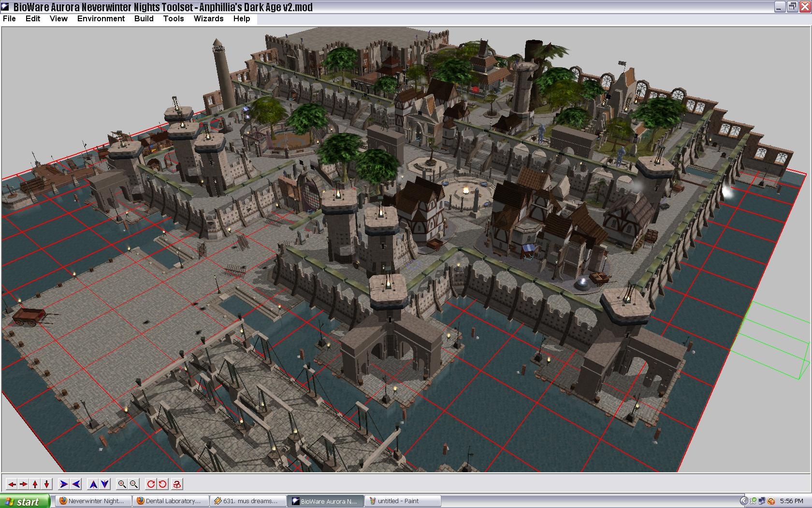Expand hidden system tray icons arrow

(x=744, y=501)
